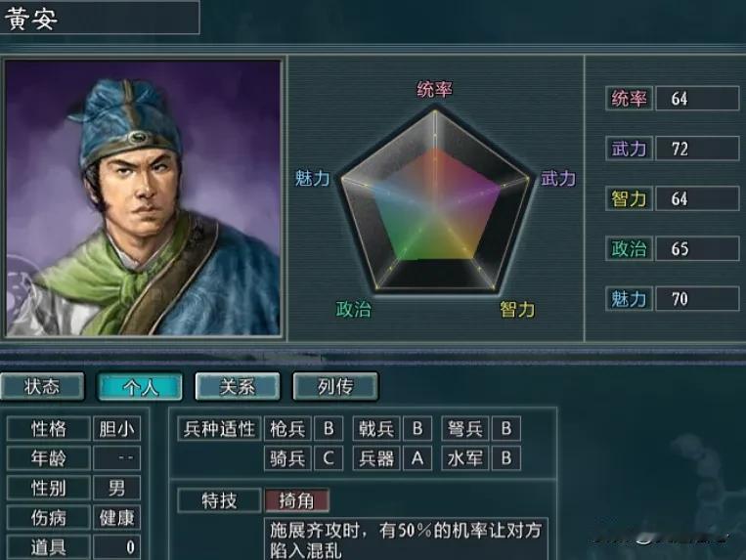The height and width of the screenshot is (560, 746).
Task: Click the 黄安 name title bar
Action: (100, 18)
